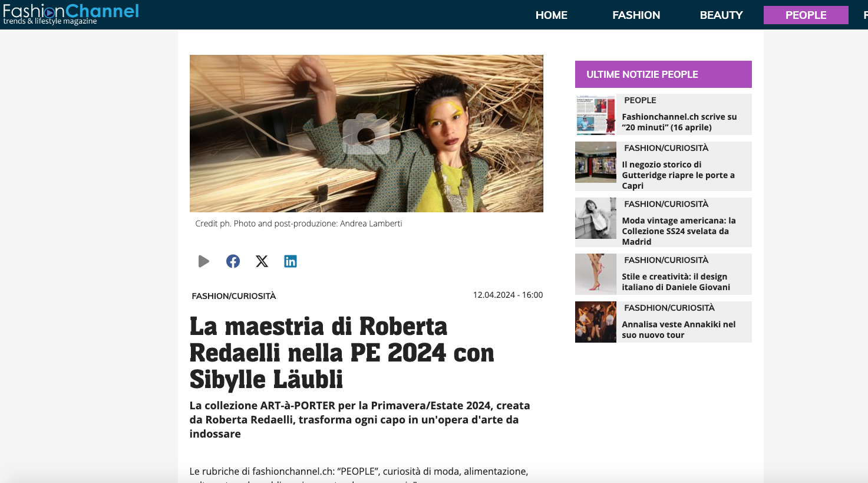The height and width of the screenshot is (483, 868).
Task: Open the Gutteridge store thumbnail
Action: (596, 162)
